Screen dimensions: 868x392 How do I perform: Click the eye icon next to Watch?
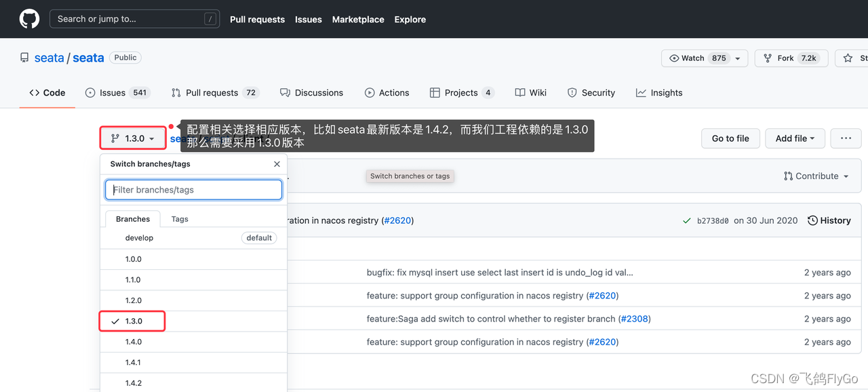click(x=676, y=58)
